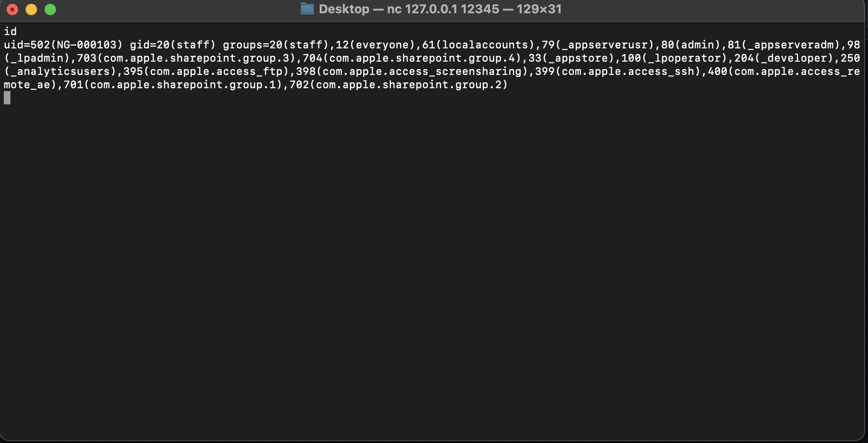This screenshot has height=443, width=868.
Task: Click the '398(com.apple.access_screensharing)' entry
Action: 412,72
